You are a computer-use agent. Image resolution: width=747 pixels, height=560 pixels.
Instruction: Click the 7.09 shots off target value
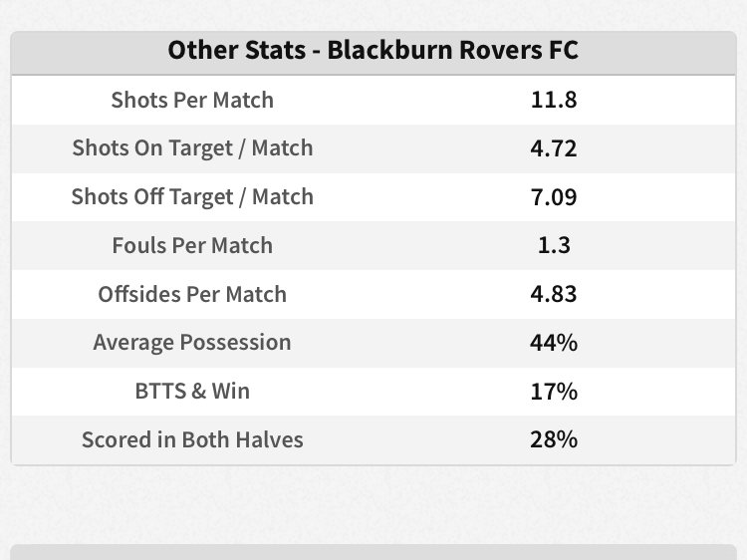pyautogui.click(x=554, y=197)
